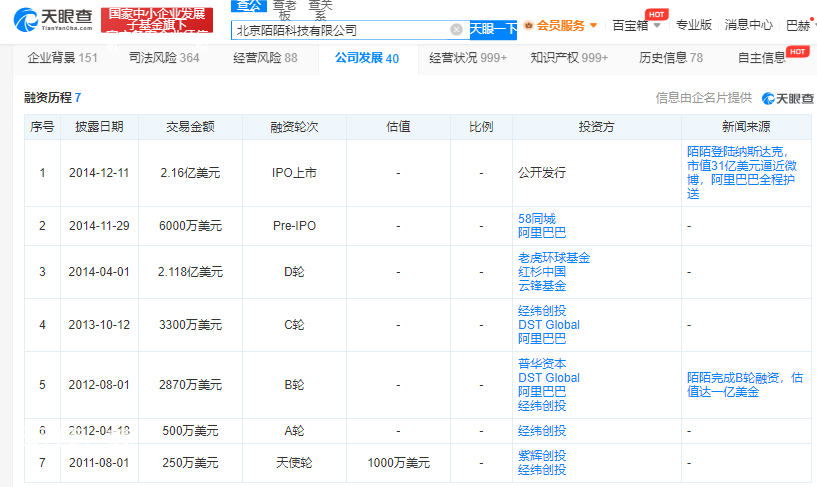Switch to the 经营风险 88 tab
817x487 pixels.
(265, 58)
